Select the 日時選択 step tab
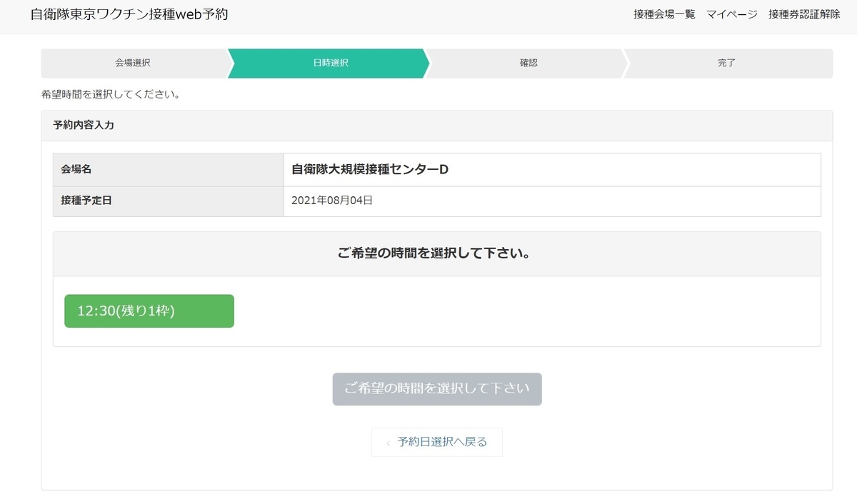Image resolution: width=857 pixels, height=504 pixels. [x=329, y=63]
